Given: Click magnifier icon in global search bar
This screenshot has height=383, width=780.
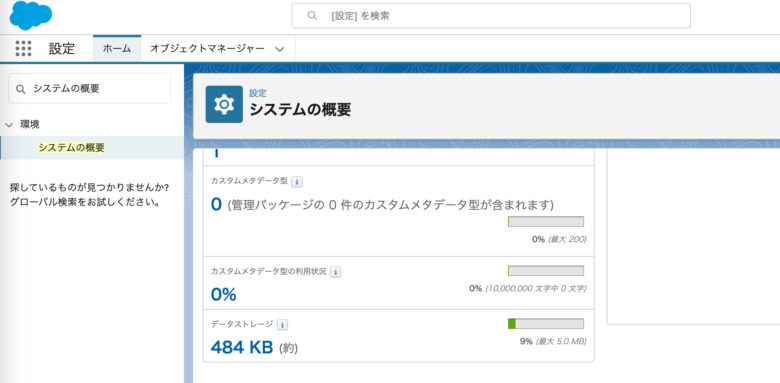Looking at the screenshot, I should [x=312, y=16].
